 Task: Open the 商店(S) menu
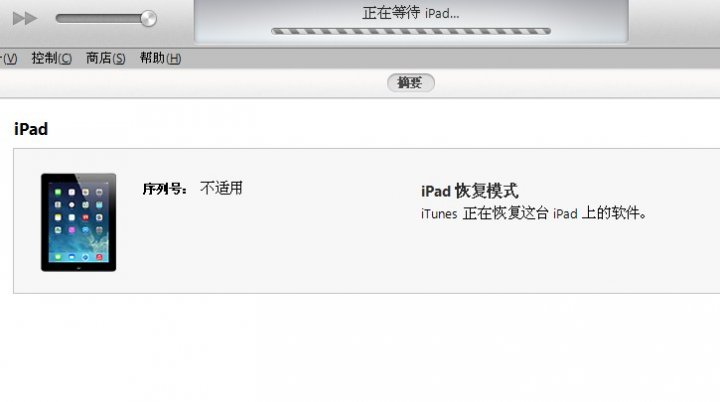106,58
